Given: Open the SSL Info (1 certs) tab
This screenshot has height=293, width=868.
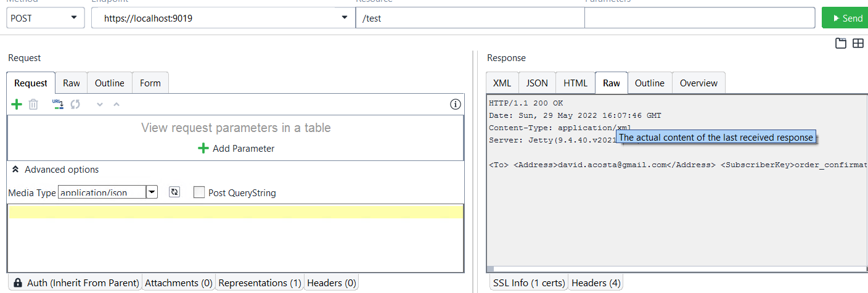Looking at the screenshot, I should click(529, 283).
